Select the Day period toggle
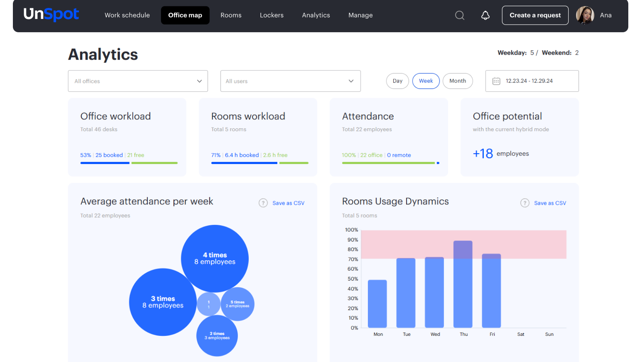The height and width of the screenshot is (362, 644). pos(398,81)
